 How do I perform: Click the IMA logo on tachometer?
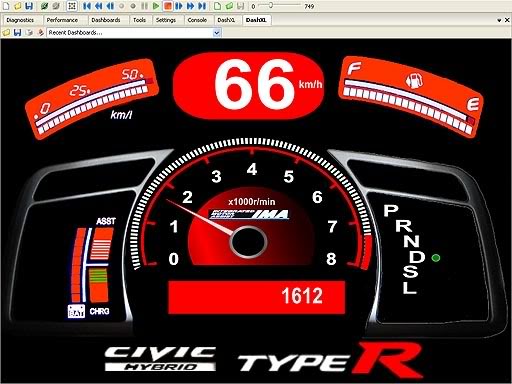249,214
